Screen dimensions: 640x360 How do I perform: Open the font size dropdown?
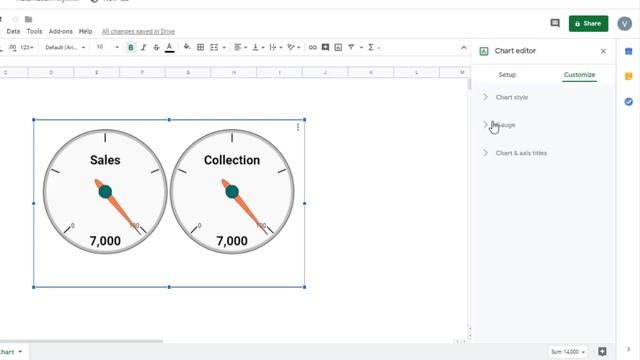click(107, 47)
